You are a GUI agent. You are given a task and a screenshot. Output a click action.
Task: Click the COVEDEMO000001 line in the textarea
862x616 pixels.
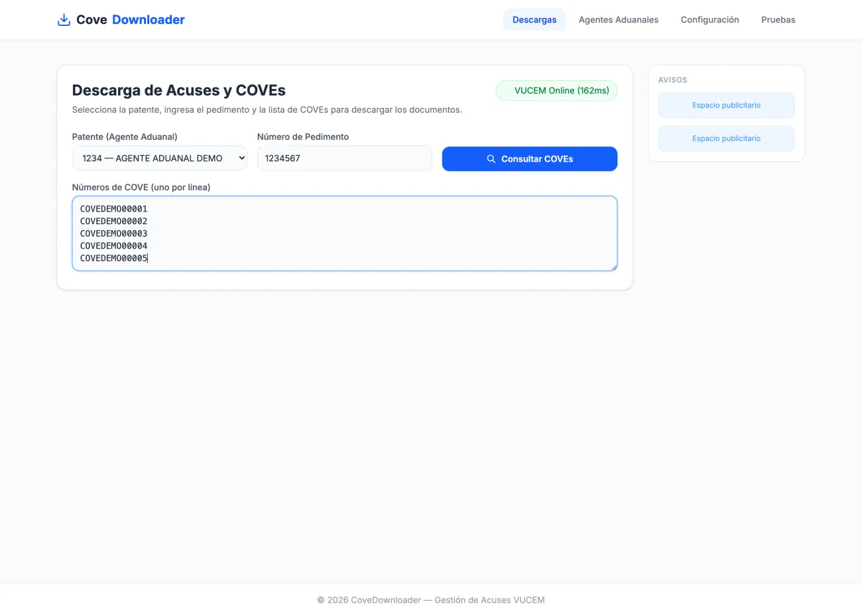tap(114, 209)
